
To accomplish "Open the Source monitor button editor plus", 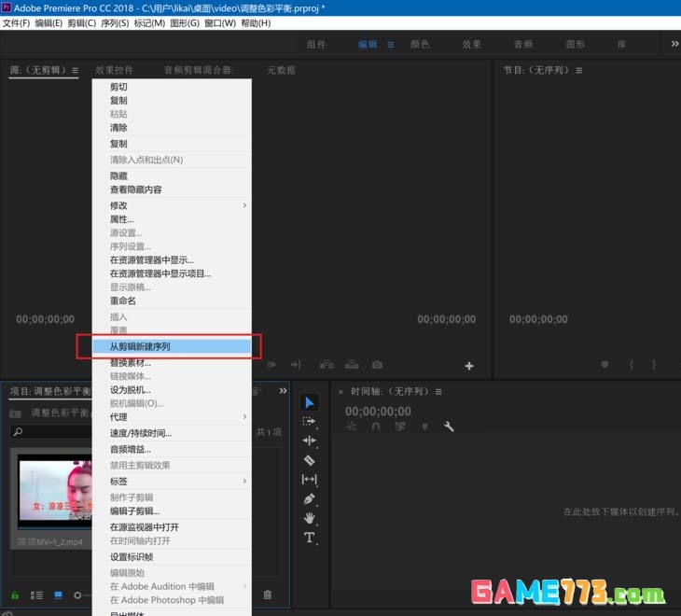I will point(469,366).
